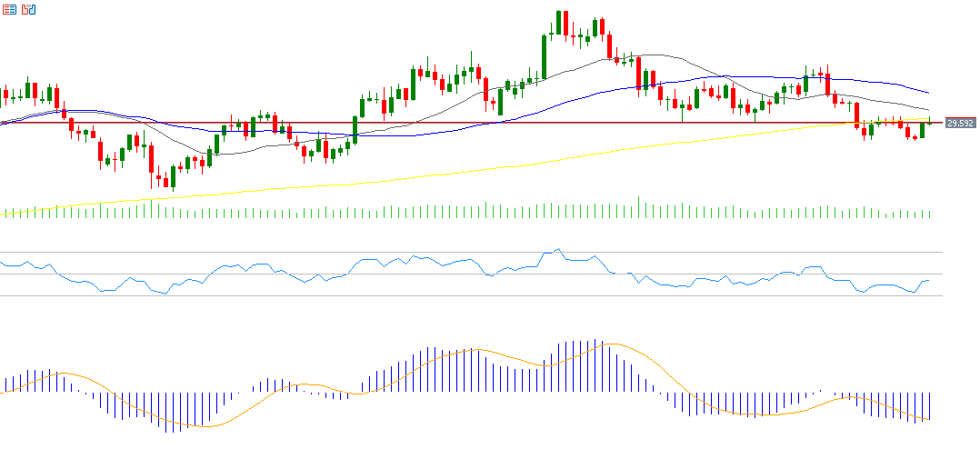Click the rightmost volume bar
Screen dimensions: 980x459
tap(930, 214)
